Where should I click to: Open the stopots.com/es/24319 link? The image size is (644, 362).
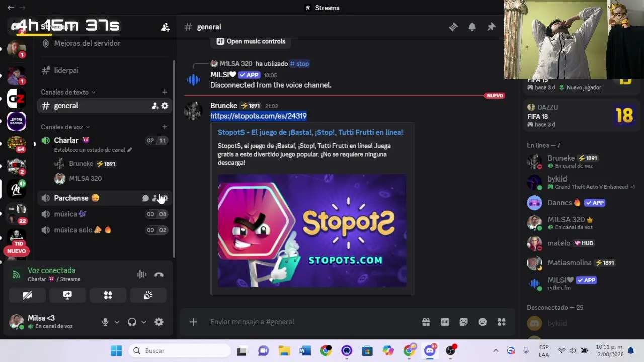pos(259,116)
